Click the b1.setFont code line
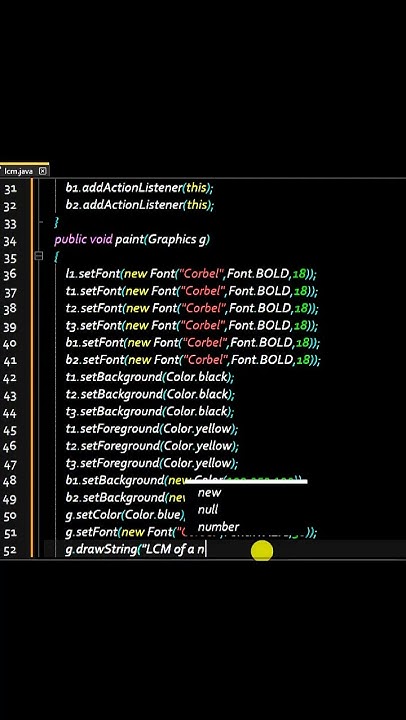Screen dimensions: 406x720 pos(192,343)
